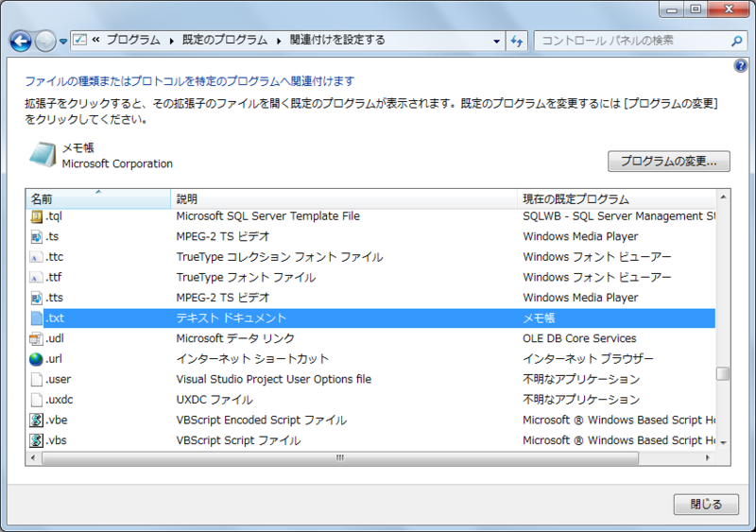Click the vertical scrollbar down arrow
Viewport: 756px width, 532px height.
[723, 442]
